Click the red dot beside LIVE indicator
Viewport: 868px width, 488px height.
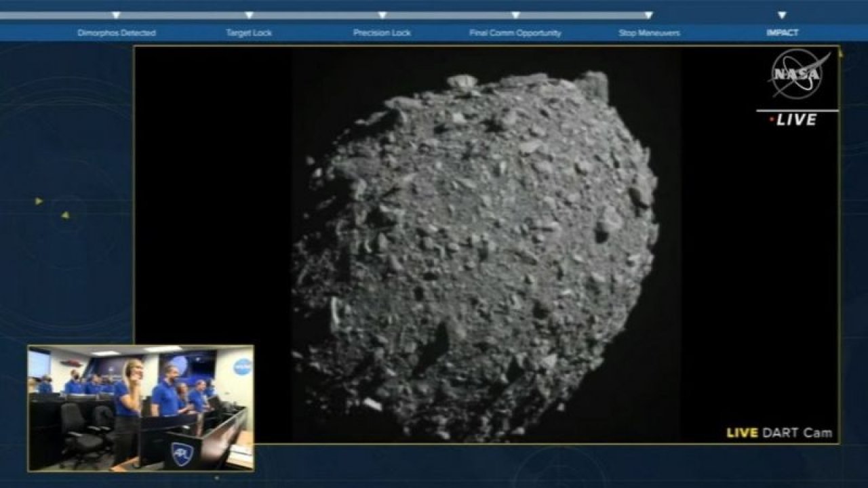point(772,119)
